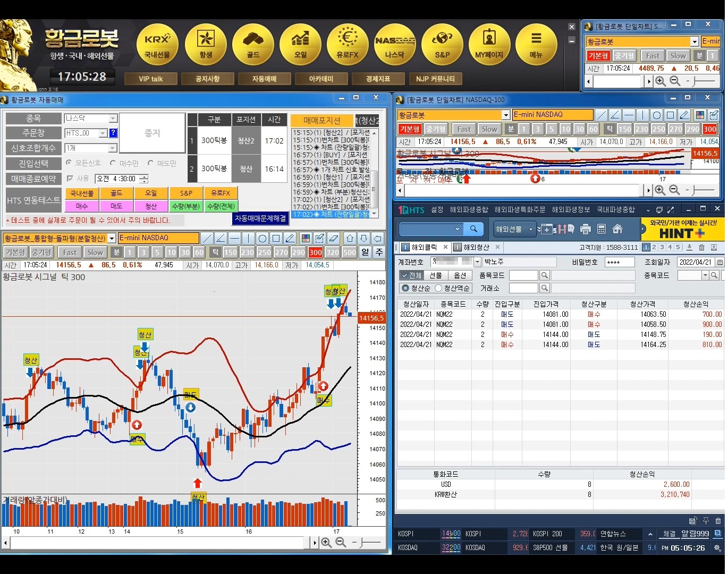This screenshot has width=728, height=574.
Task: Expand the 주문창 HTS_00 dropdown
Action: click(103, 133)
